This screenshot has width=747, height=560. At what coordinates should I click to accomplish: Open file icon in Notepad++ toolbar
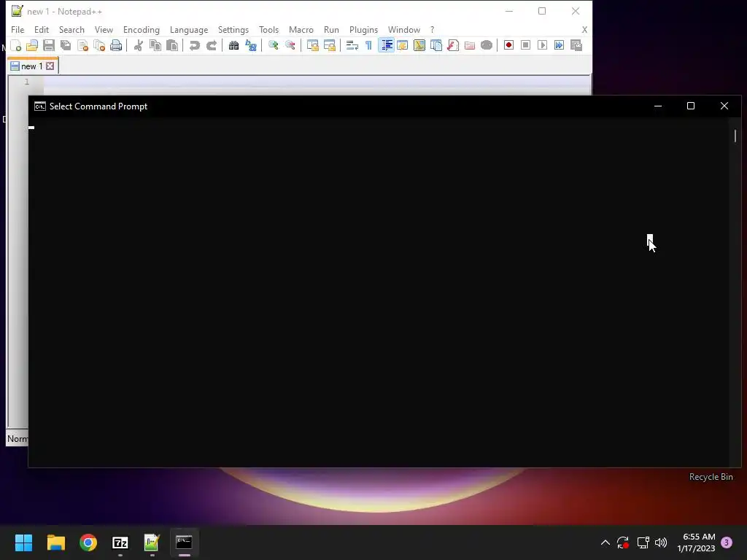coord(32,45)
